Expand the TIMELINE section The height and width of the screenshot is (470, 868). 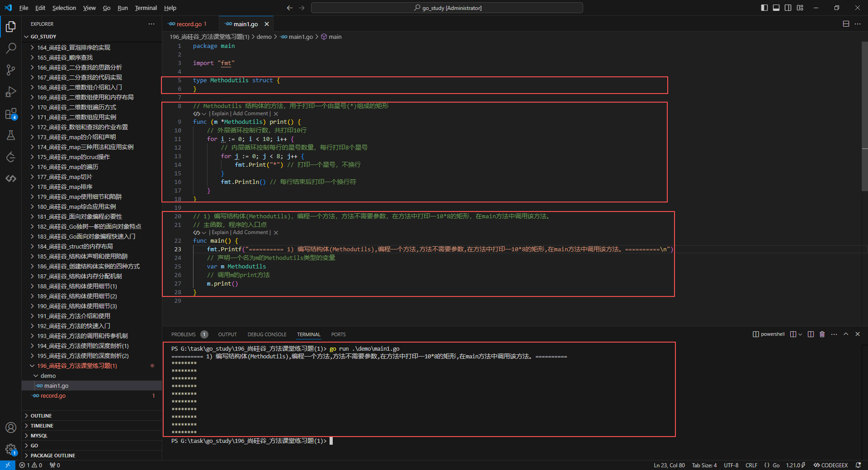pos(92,426)
